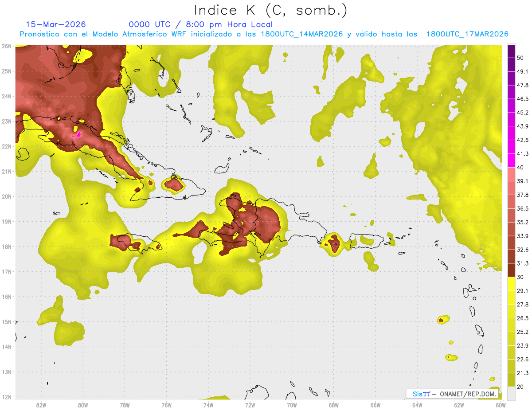
Task: Click the '41.3' color scale label
Action: (x=523, y=154)
